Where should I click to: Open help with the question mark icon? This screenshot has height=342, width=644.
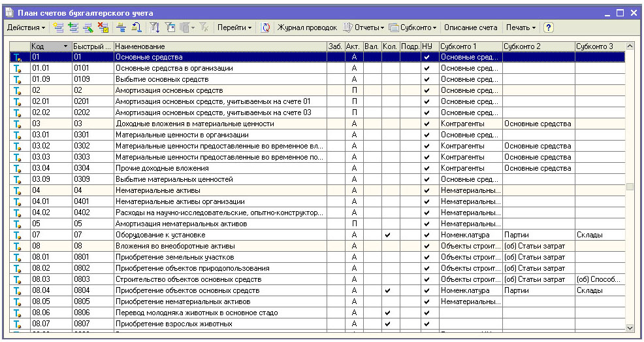coord(549,27)
